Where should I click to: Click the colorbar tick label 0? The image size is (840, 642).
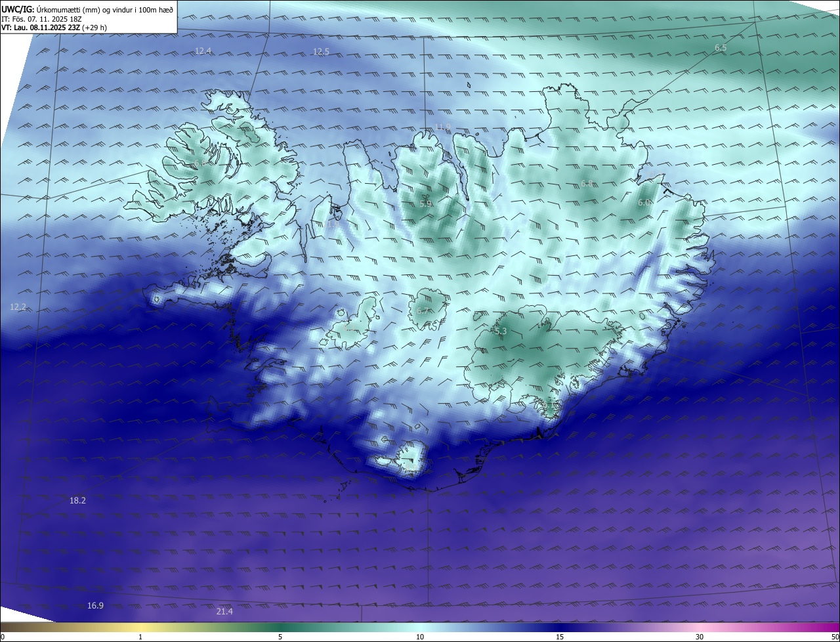point(3,637)
